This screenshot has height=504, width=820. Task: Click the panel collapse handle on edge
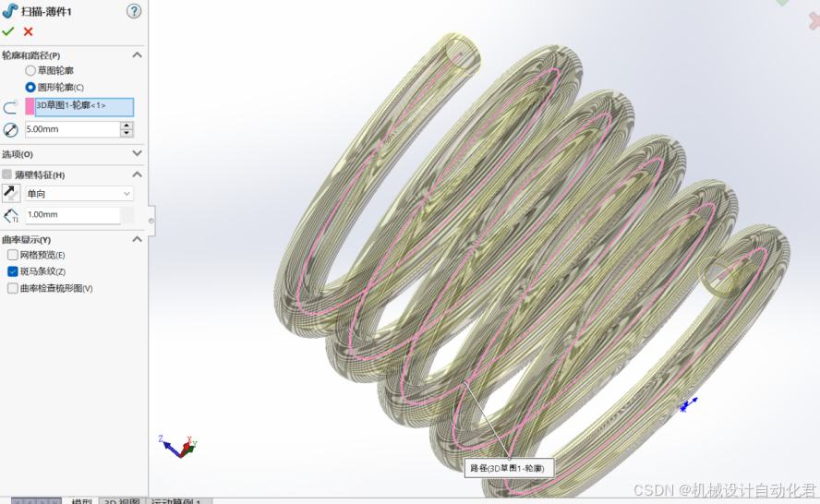tap(151, 221)
